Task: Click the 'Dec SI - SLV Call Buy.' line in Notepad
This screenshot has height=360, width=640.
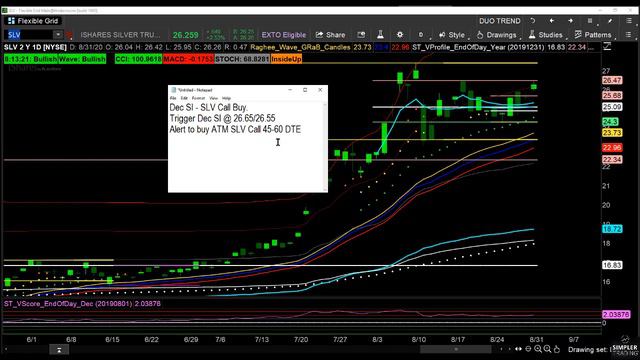Action: (x=209, y=108)
